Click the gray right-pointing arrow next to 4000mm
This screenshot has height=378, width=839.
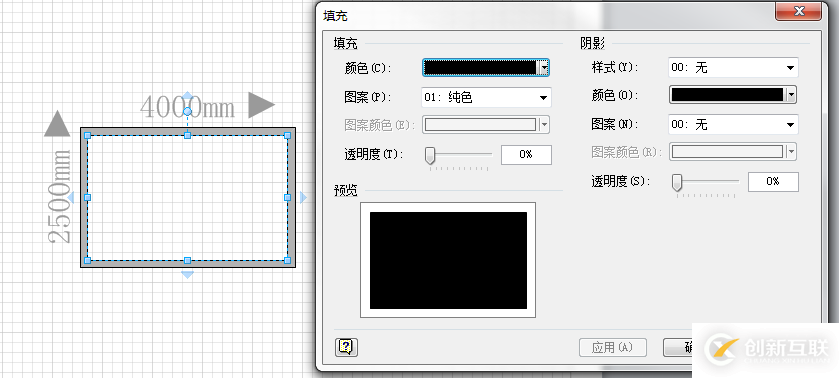tap(261, 105)
